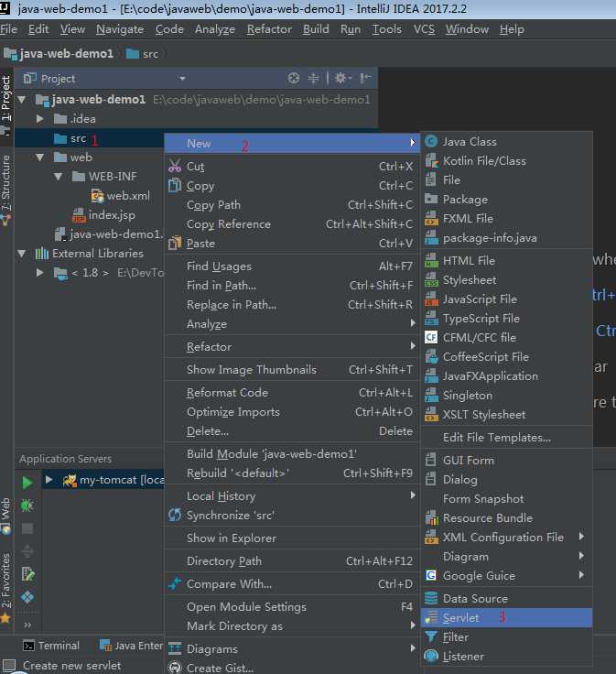Click the Paste clipboard icon

(175, 244)
